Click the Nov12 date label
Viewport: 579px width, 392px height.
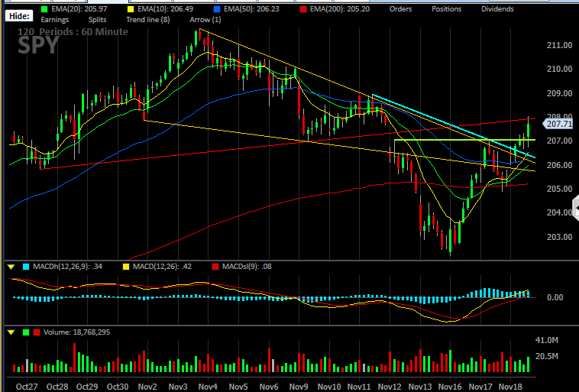pos(390,387)
